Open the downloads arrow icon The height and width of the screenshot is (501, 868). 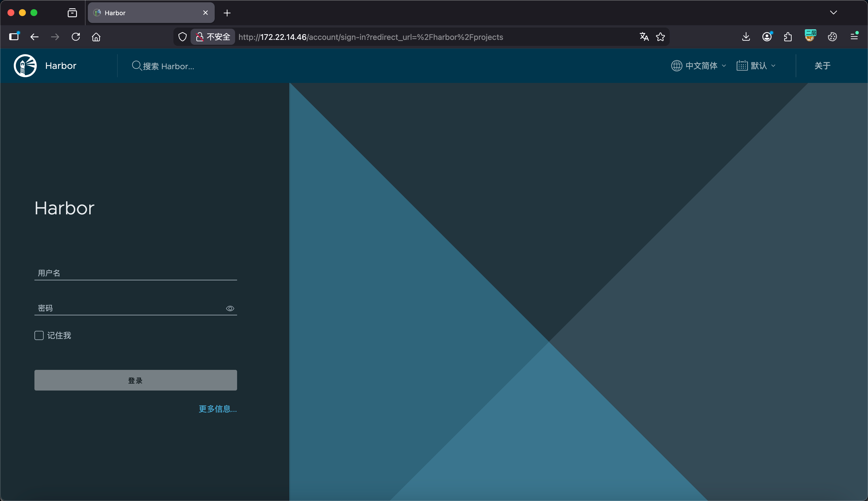[746, 37]
